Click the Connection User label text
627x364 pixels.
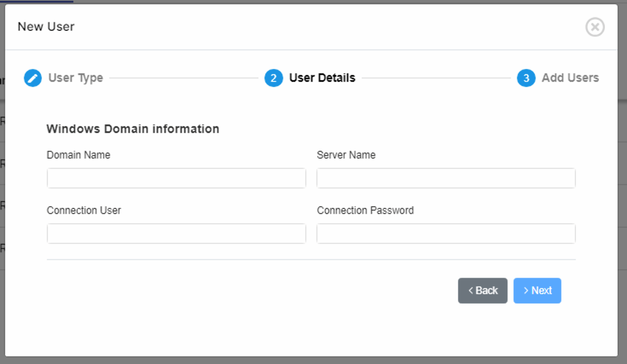(x=84, y=211)
